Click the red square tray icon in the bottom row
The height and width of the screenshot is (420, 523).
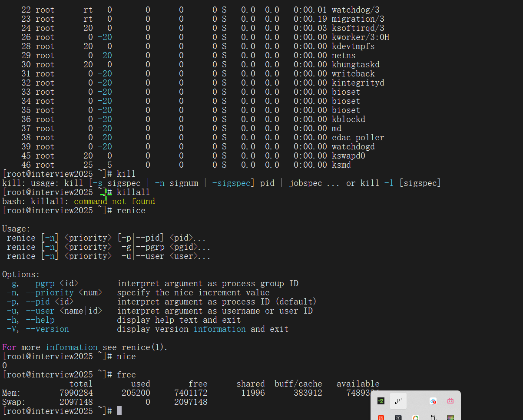point(381,417)
